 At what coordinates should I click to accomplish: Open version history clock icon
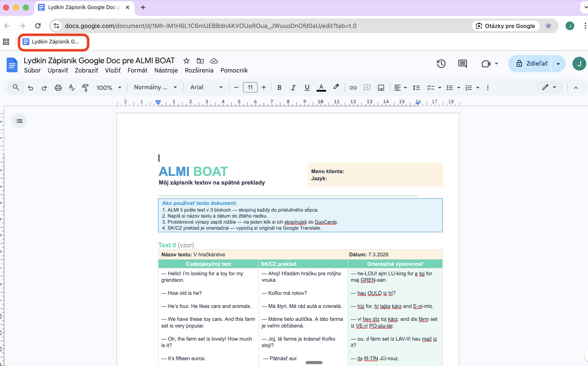441,64
